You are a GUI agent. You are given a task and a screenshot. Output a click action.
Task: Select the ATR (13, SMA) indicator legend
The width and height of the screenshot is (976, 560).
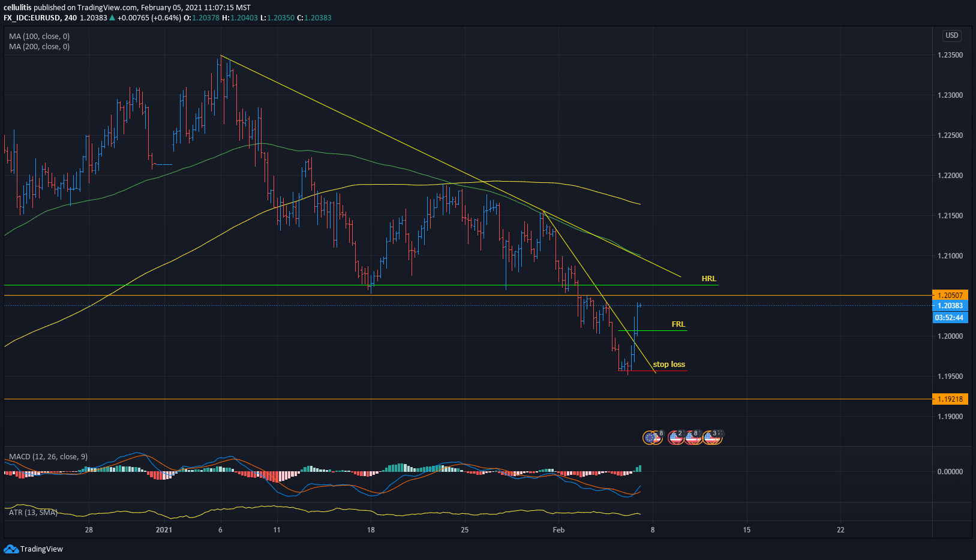click(x=33, y=512)
